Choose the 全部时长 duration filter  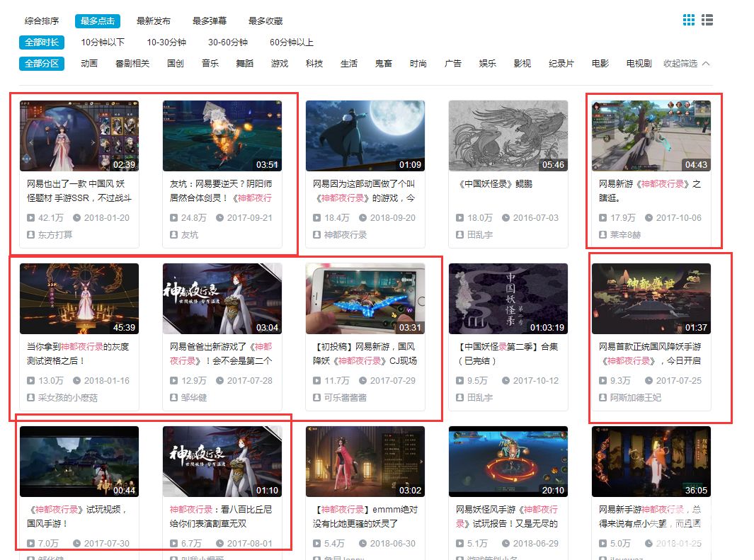[42, 42]
